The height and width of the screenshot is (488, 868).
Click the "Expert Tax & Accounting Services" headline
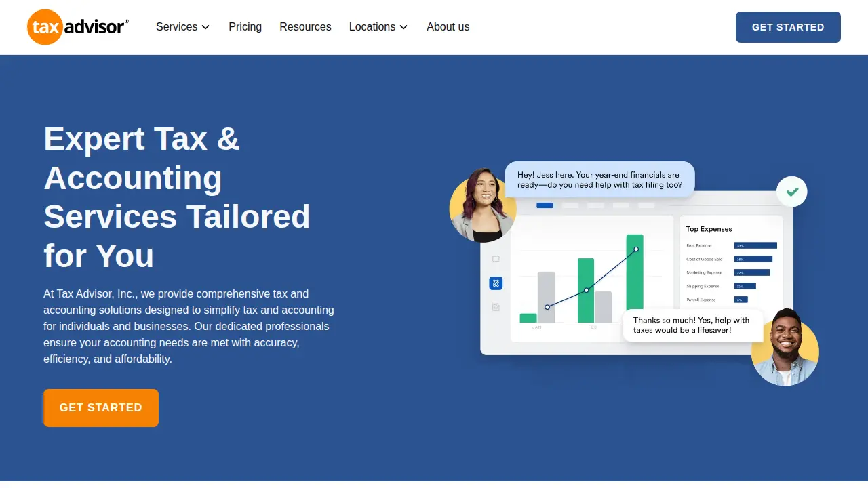pyautogui.click(x=177, y=197)
